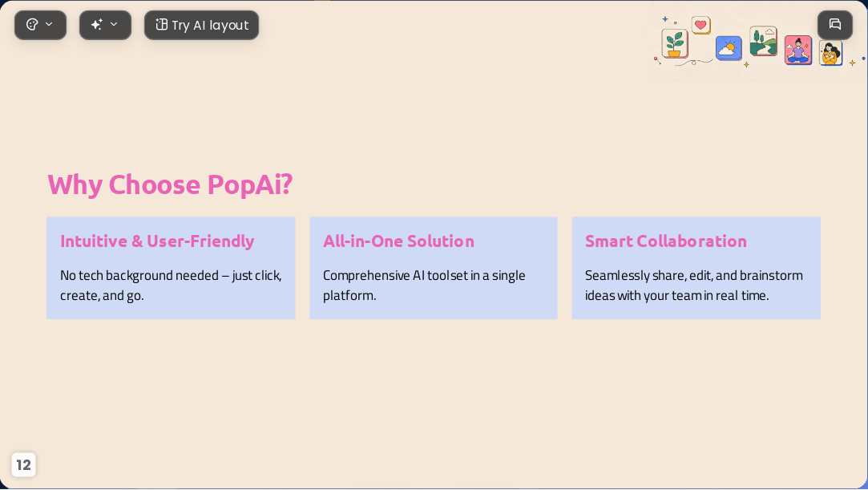Open the theme palette icon
The image size is (868, 490).
point(32,24)
